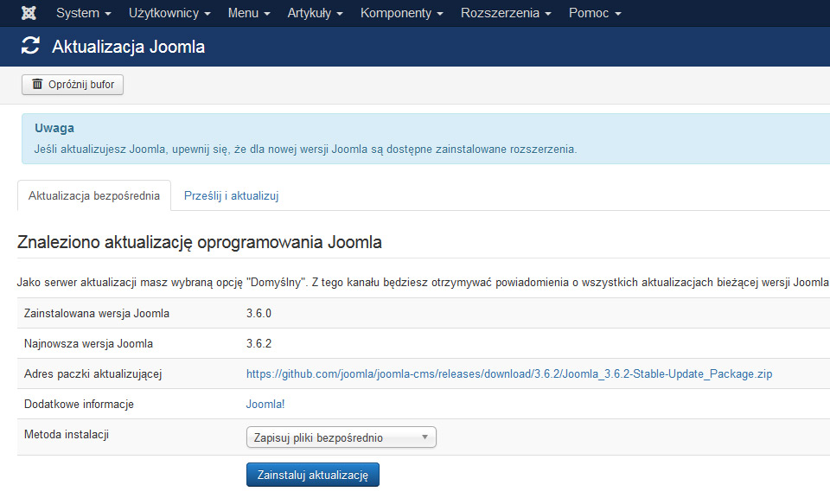The image size is (830, 504).
Task: Click the Uwaga alert heading
Action: pos(54,128)
